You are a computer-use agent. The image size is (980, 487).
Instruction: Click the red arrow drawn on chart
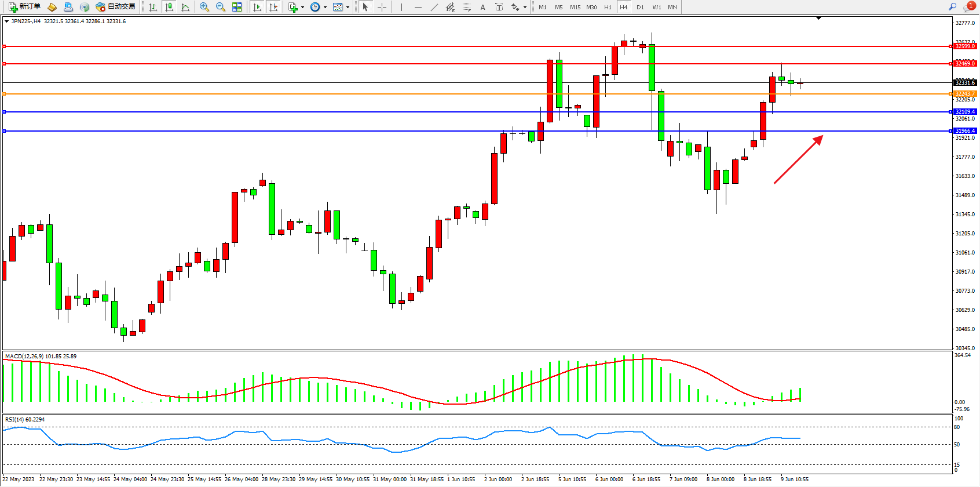click(798, 159)
